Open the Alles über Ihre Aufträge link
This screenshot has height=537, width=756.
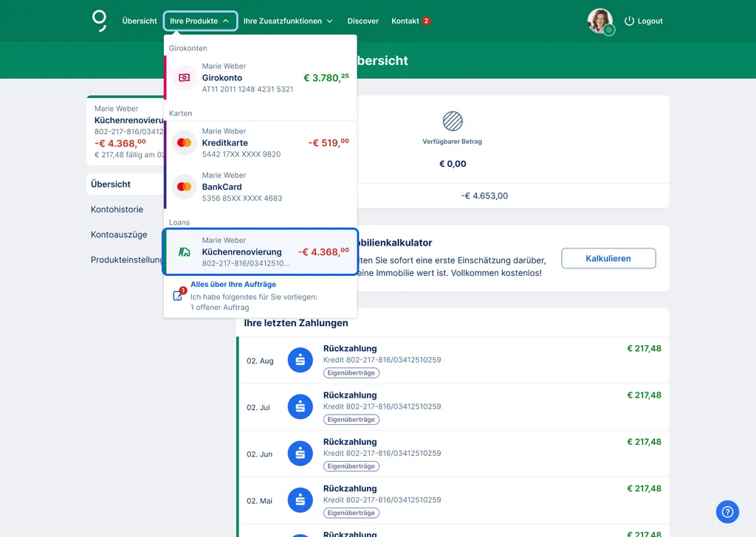point(232,285)
